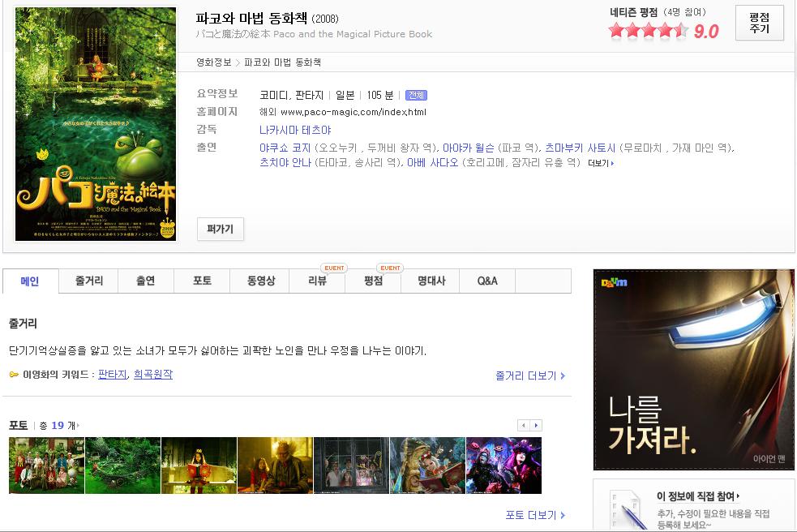Open actor 츠마부키 사토시 link

pos(580,148)
